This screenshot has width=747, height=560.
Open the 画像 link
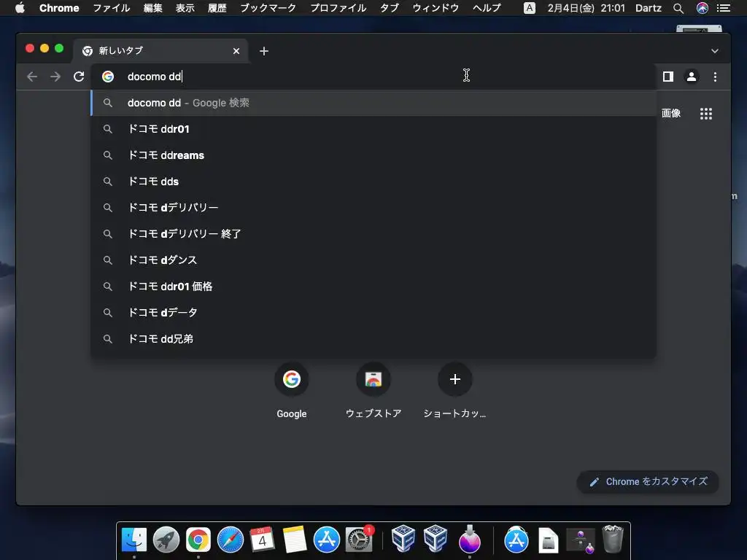pos(671,113)
